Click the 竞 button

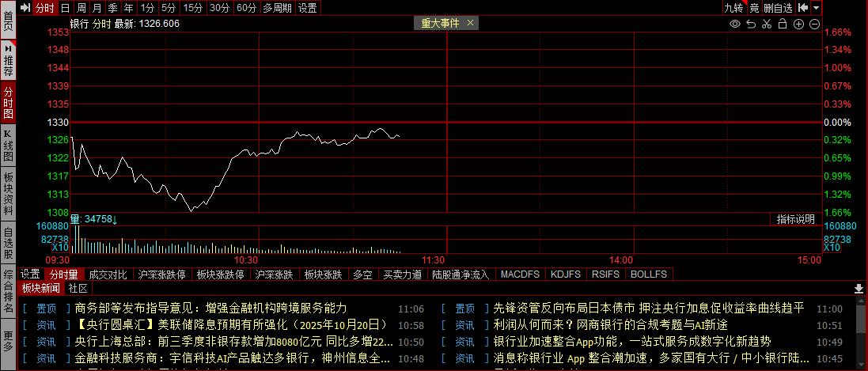(754, 8)
